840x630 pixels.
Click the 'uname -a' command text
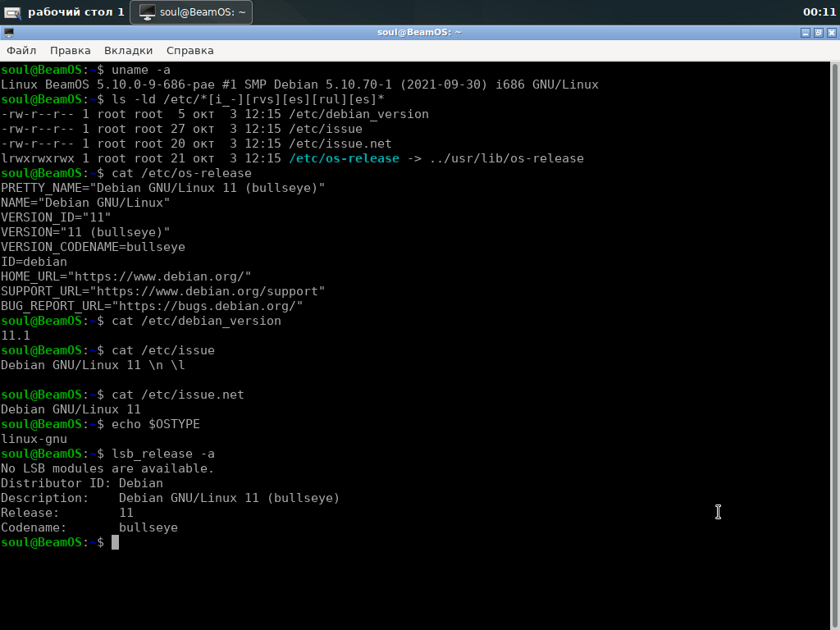pos(141,70)
